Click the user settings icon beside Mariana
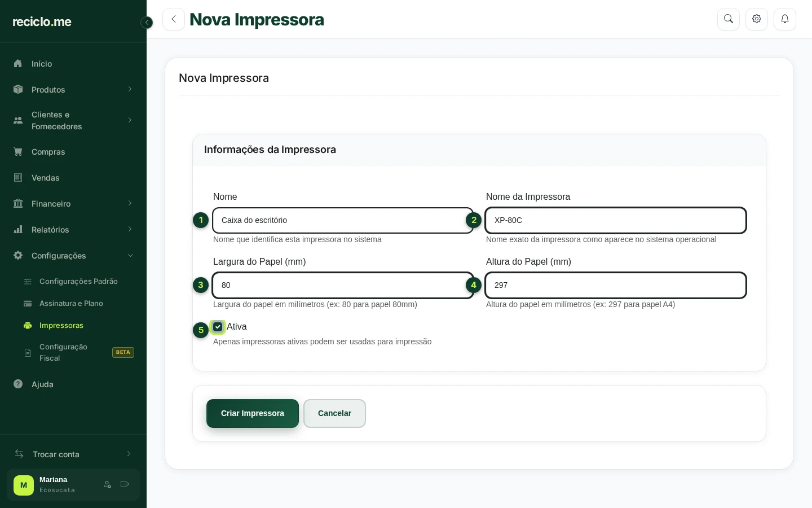The height and width of the screenshot is (508, 812). (107, 484)
